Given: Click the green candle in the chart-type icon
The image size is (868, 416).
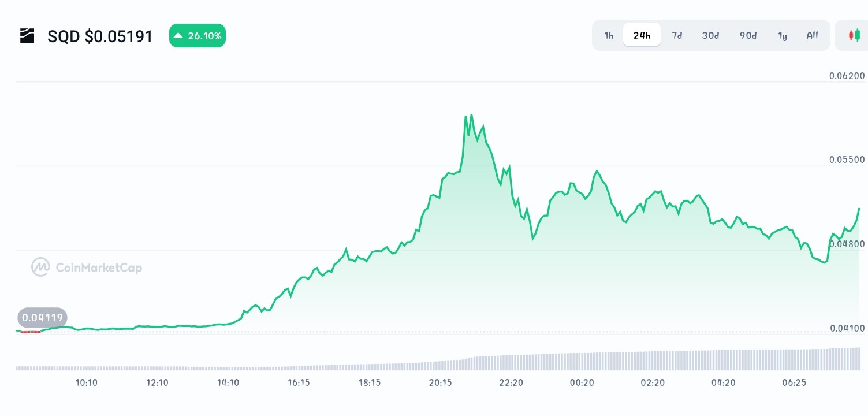Looking at the screenshot, I should point(858,35).
